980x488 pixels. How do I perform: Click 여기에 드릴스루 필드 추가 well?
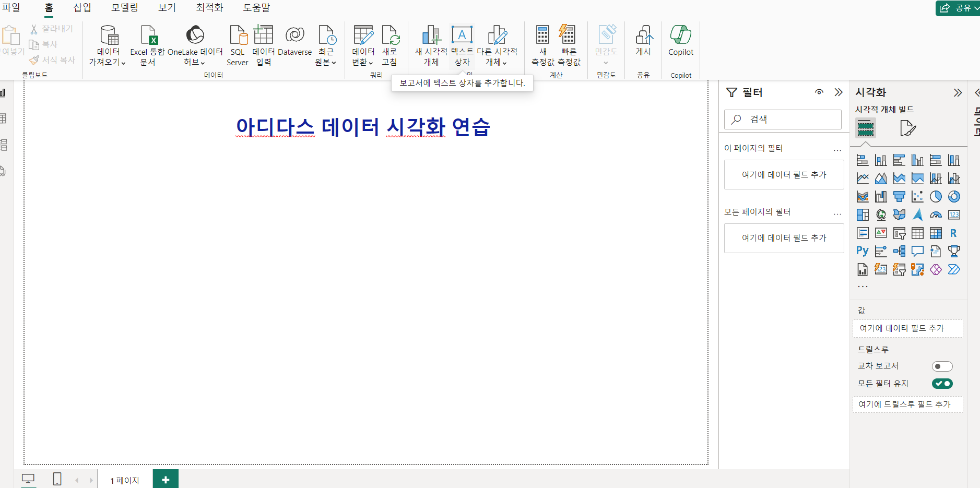[x=907, y=404]
